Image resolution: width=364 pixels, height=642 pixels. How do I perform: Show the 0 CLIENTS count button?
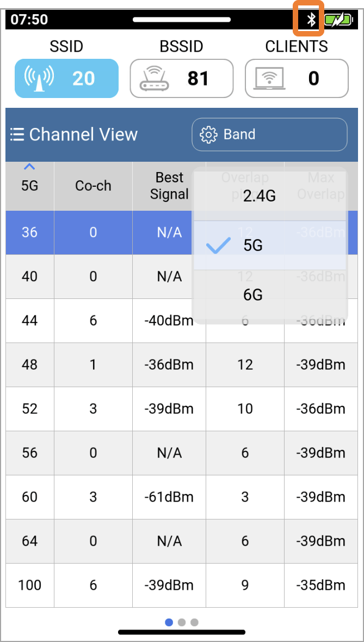(297, 78)
